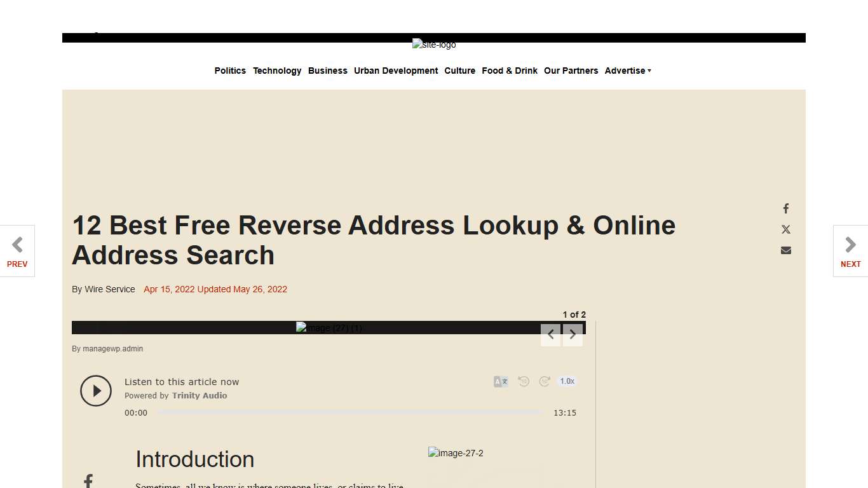This screenshot has height=488, width=868.
Task: Select the translate audio icon
Action: click(500, 381)
